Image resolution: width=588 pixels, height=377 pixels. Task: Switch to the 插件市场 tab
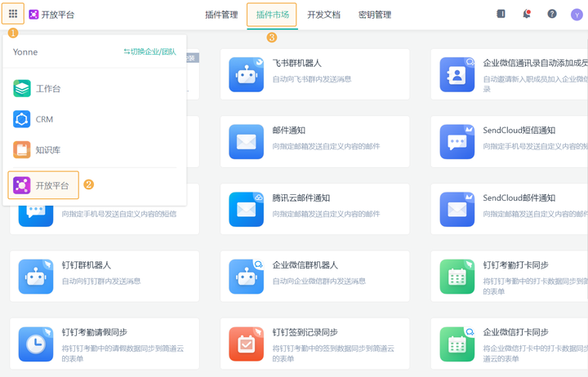(x=272, y=15)
